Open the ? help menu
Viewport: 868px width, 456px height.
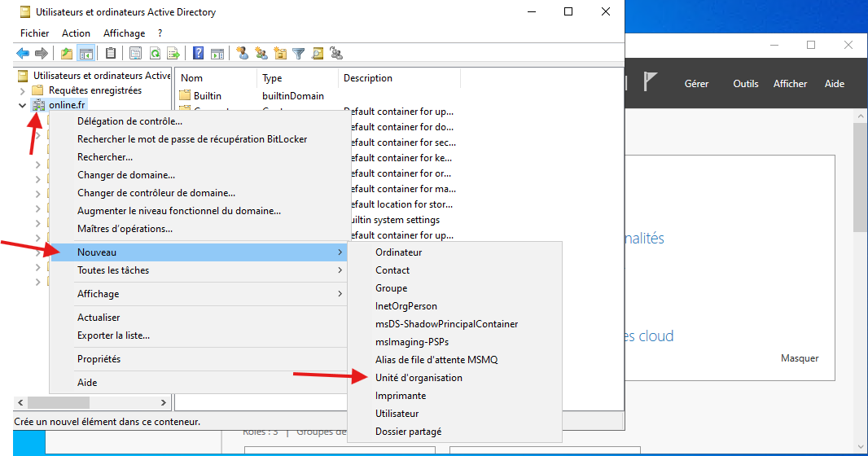pyautogui.click(x=160, y=33)
